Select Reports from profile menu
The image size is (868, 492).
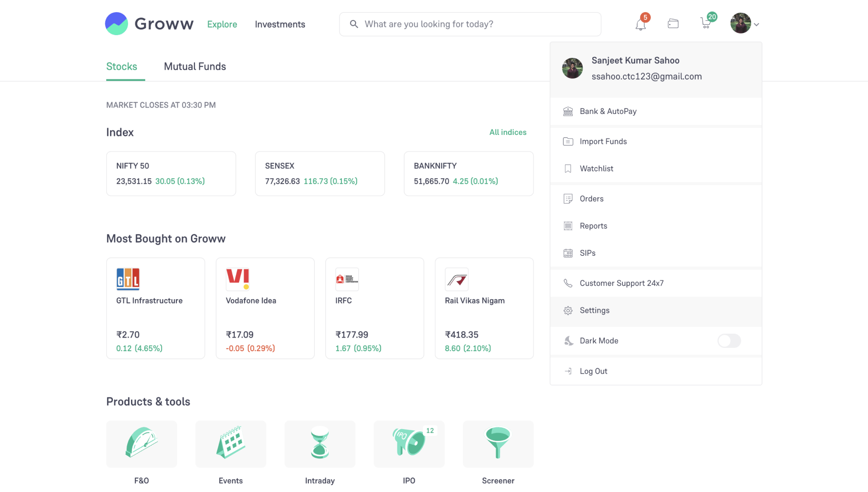pos(656,226)
